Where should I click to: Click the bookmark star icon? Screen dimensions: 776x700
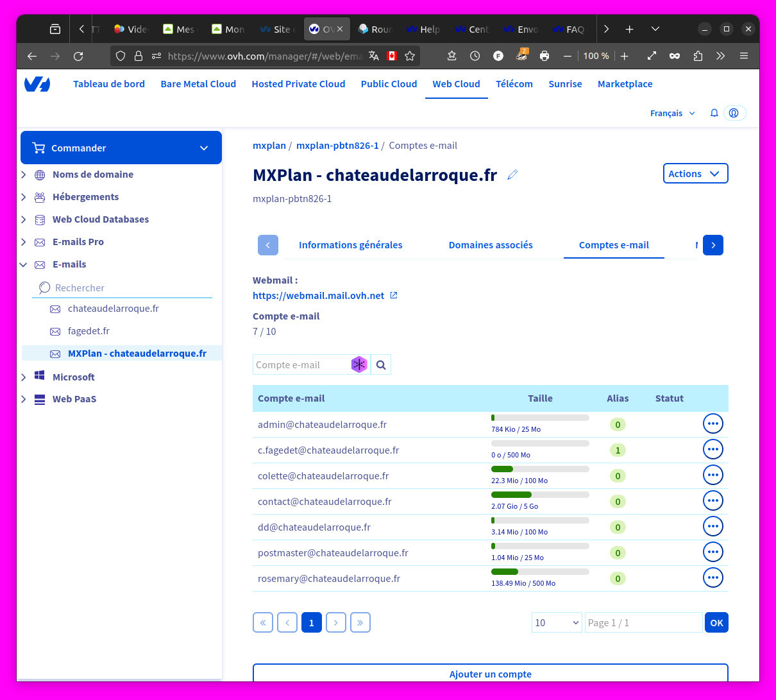coord(410,56)
